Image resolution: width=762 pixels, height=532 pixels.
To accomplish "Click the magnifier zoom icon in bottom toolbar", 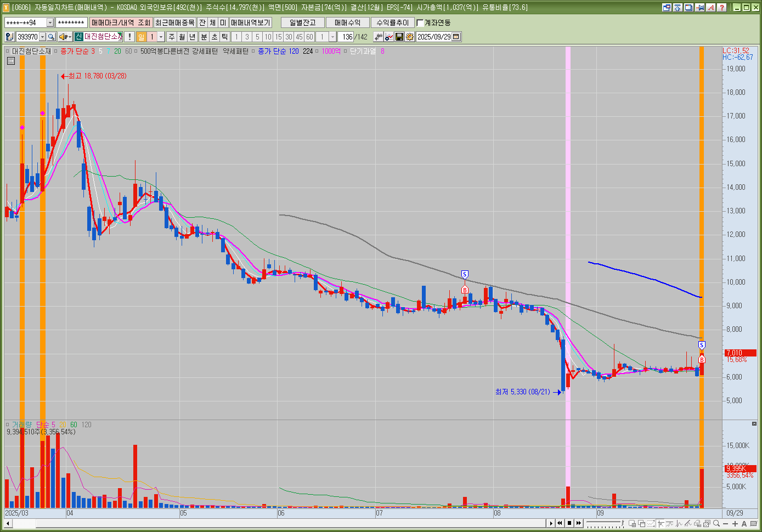I will click(716, 523).
